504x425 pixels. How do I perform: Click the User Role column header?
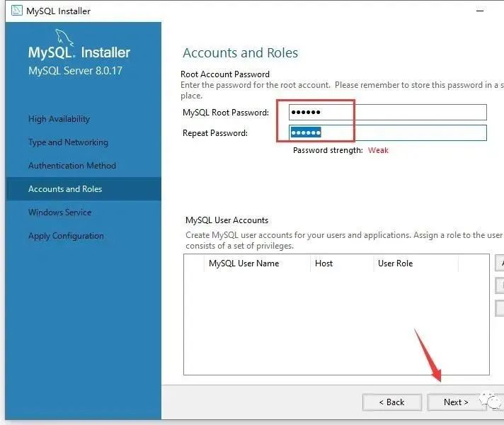[x=416, y=263]
